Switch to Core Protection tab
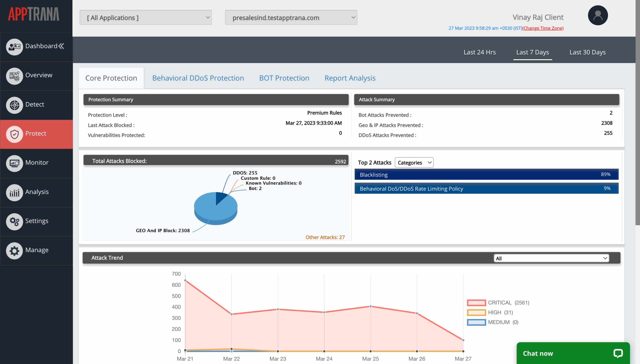 click(111, 78)
